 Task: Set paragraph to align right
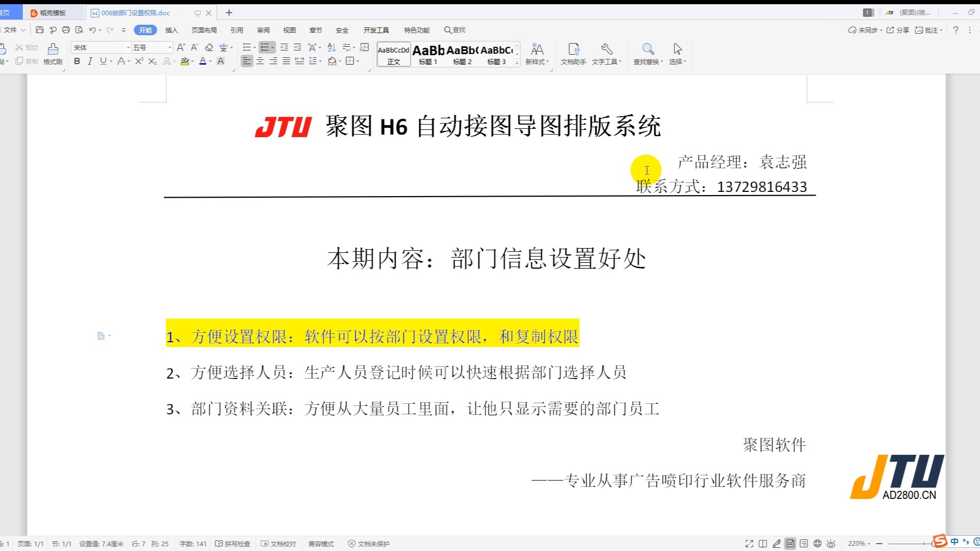273,62
